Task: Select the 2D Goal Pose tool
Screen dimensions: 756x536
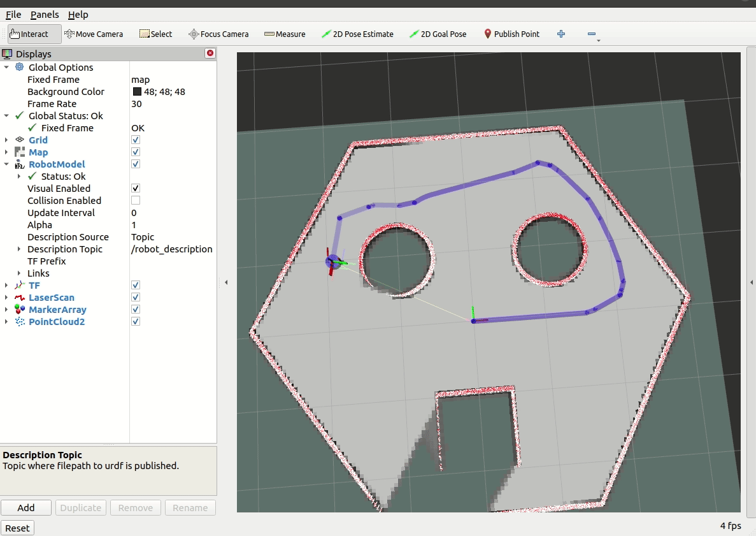Action: [x=438, y=34]
